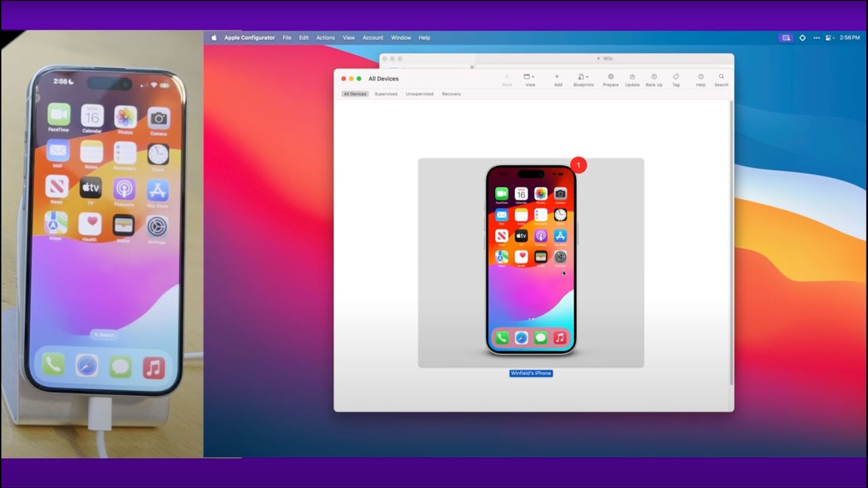Switch to the Supervised tab
Image resolution: width=868 pixels, height=488 pixels.
click(x=386, y=94)
